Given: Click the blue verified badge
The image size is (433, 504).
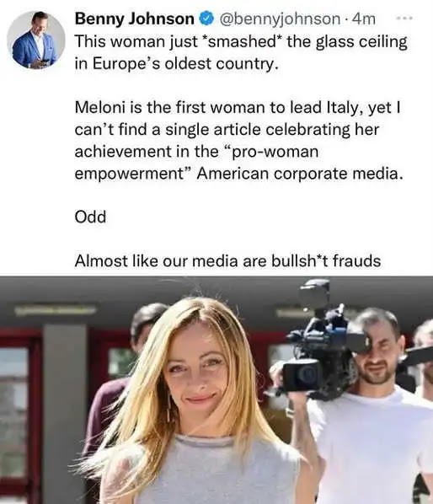Looking at the screenshot, I should 207,19.
